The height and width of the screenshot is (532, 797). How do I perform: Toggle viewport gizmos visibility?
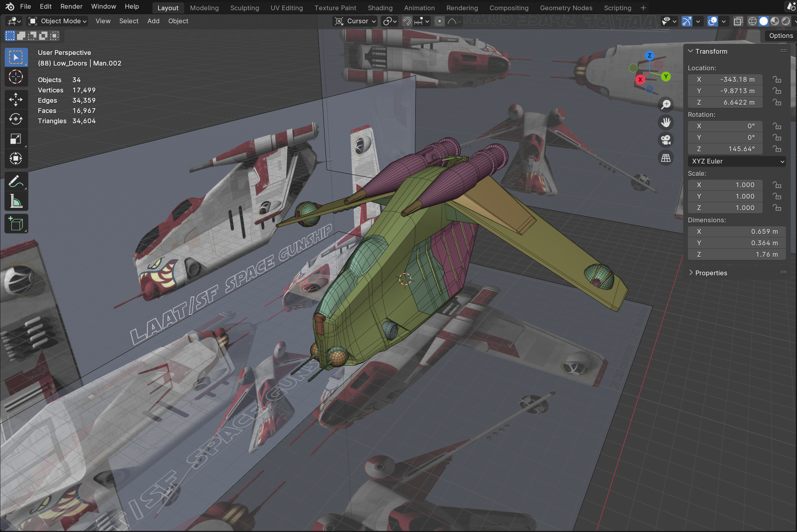pos(687,21)
